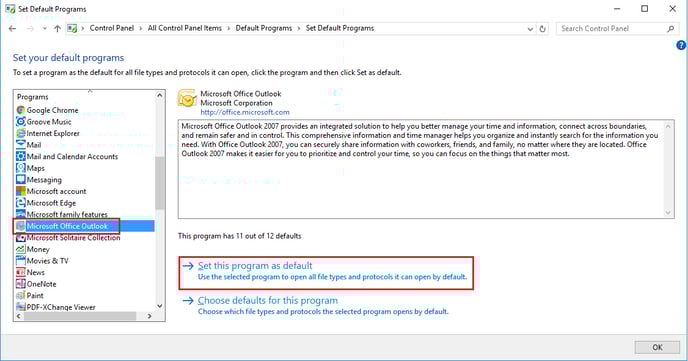Select Google Chrome in the list
The width and height of the screenshot is (688, 361).
click(52, 110)
